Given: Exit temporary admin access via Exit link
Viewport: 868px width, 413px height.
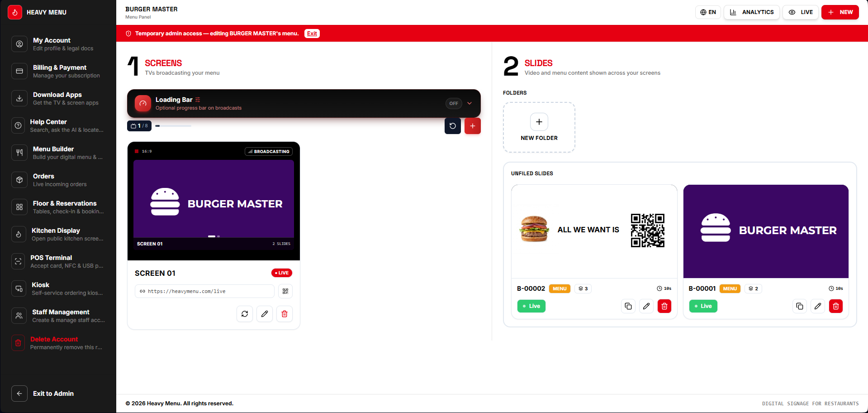Looking at the screenshot, I should tap(312, 34).
